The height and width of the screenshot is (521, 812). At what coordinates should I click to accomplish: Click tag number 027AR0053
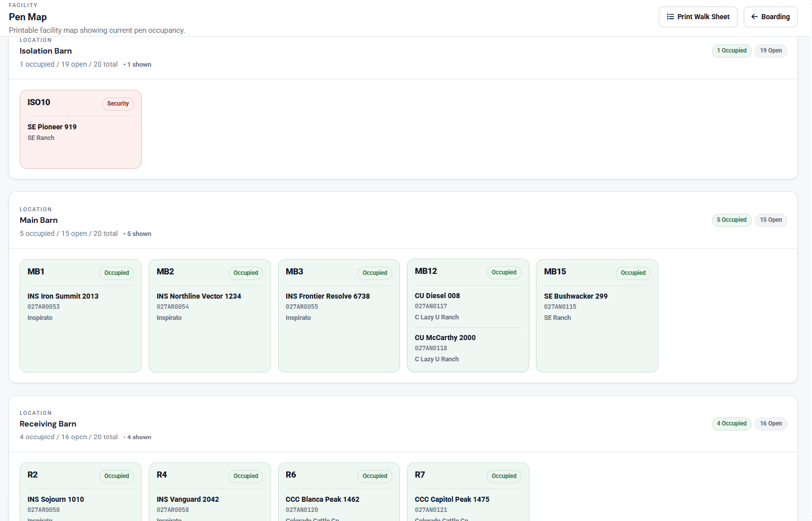(x=43, y=307)
